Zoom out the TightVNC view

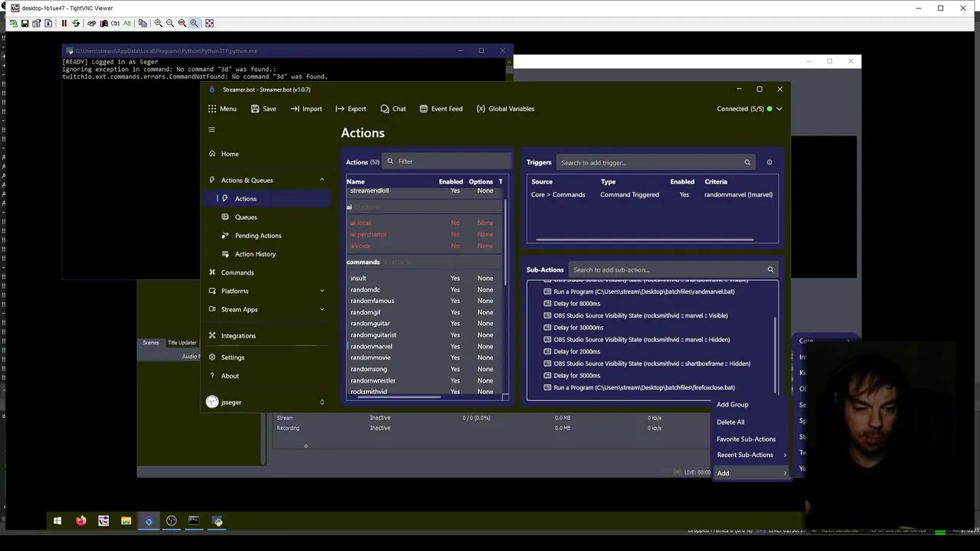[x=170, y=24]
